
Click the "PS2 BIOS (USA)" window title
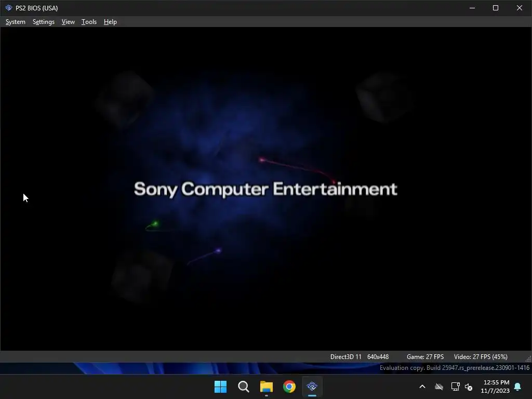[x=37, y=8]
